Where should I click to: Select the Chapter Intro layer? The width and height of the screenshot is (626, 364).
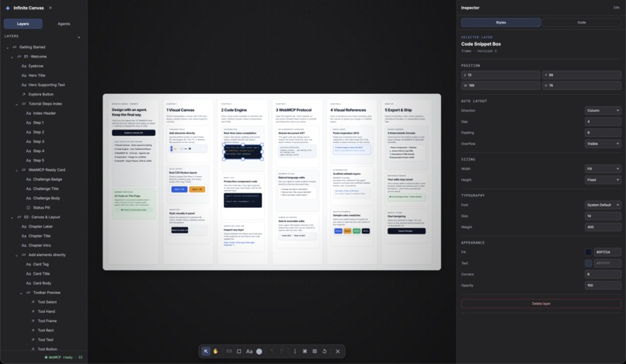(x=40, y=245)
